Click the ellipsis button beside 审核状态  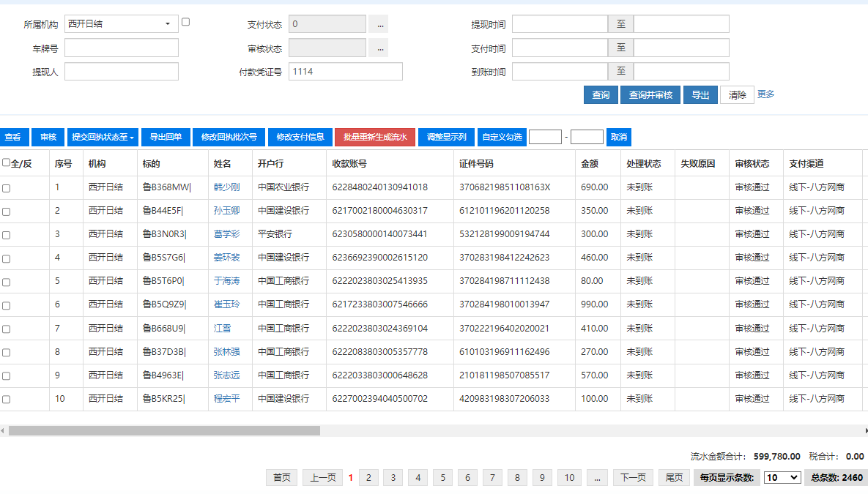pos(378,48)
